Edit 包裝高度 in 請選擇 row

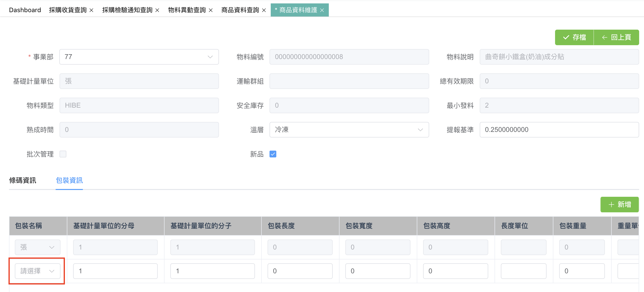[455, 271]
